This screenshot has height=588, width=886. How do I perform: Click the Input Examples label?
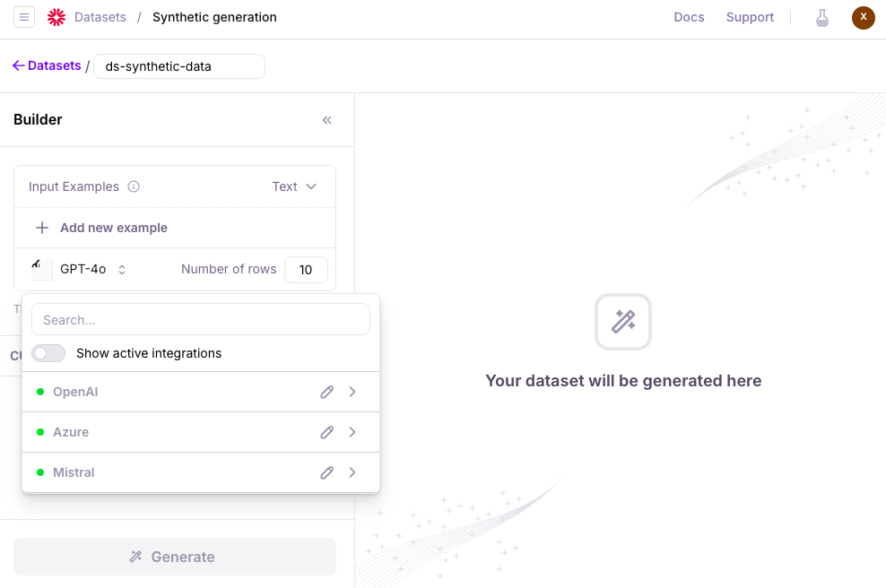coord(74,186)
